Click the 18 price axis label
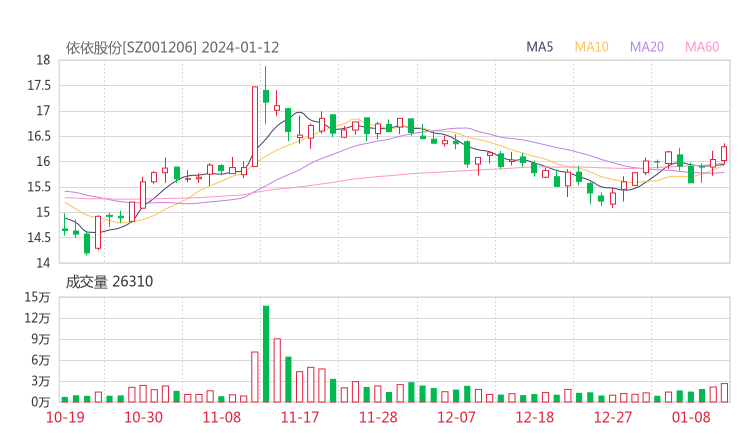740x440 pixels. (x=43, y=60)
